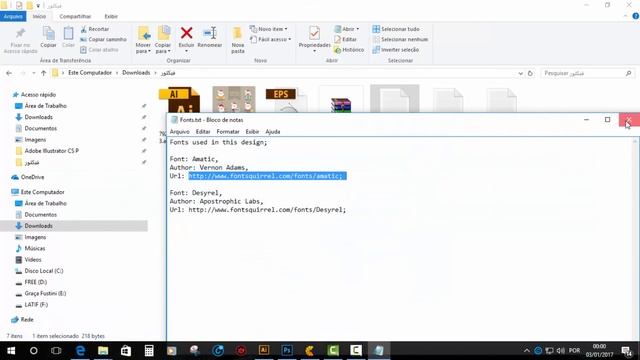Open the Novo item dropdown
This screenshot has width=640, height=360.
(x=268, y=29)
